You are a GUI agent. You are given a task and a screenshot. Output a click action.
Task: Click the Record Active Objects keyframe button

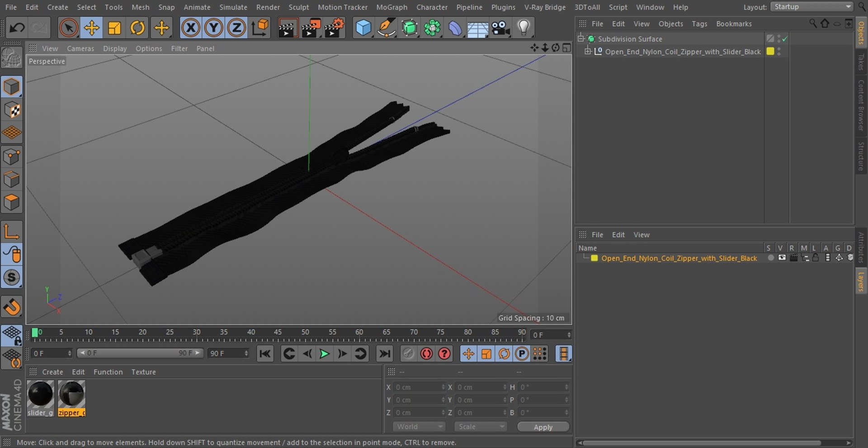[x=426, y=354]
